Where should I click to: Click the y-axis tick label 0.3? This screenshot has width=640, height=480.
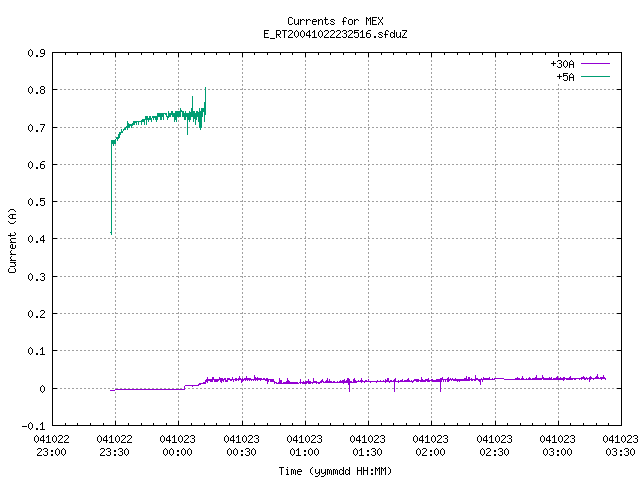click(36, 277)
